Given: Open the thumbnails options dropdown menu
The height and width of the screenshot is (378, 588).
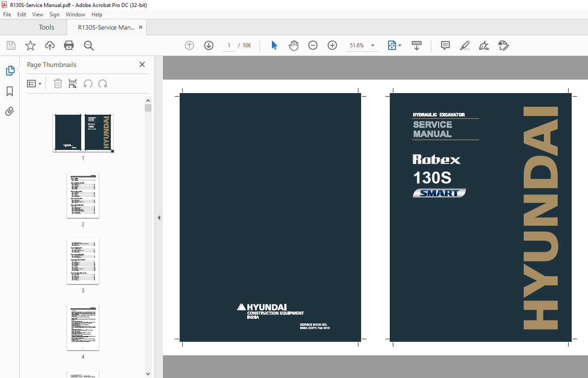Looking at the screenshot, I should click(34, 83).
